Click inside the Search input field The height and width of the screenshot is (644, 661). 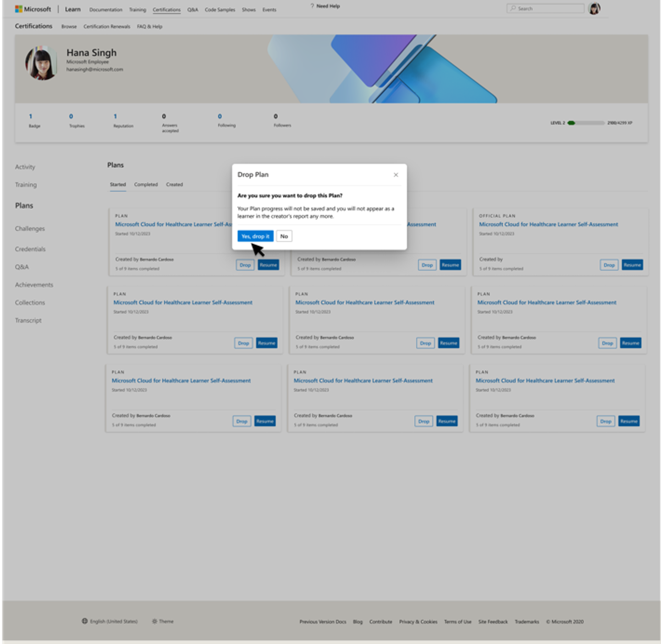tap(545, 8)
